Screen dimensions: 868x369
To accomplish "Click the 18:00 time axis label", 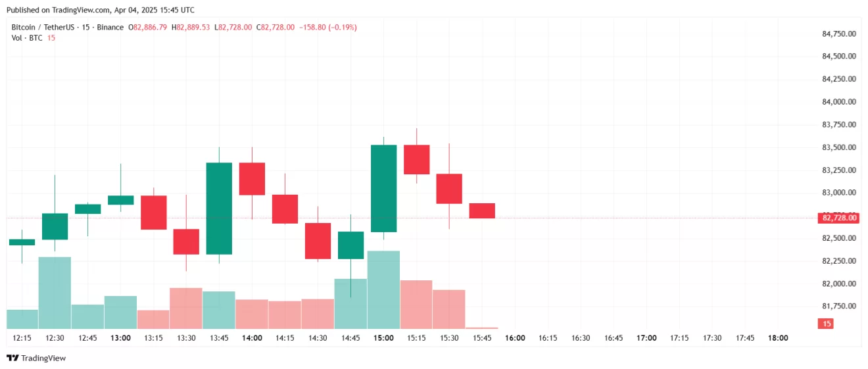I will tap(778, 338).
